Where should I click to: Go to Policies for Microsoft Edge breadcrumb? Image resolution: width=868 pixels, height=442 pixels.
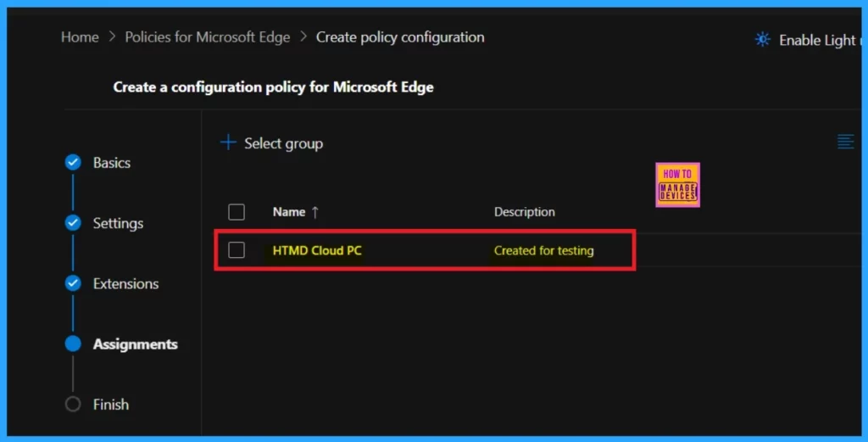point(208,37)
